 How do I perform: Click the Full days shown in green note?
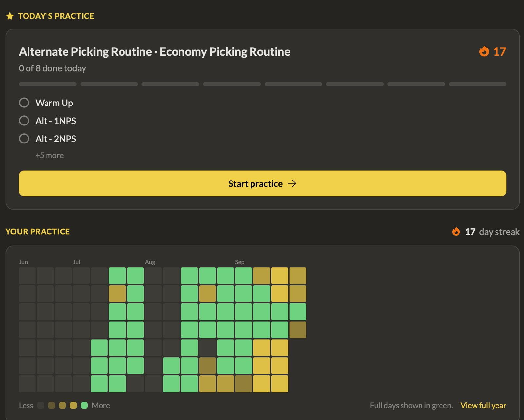[411, 405]
